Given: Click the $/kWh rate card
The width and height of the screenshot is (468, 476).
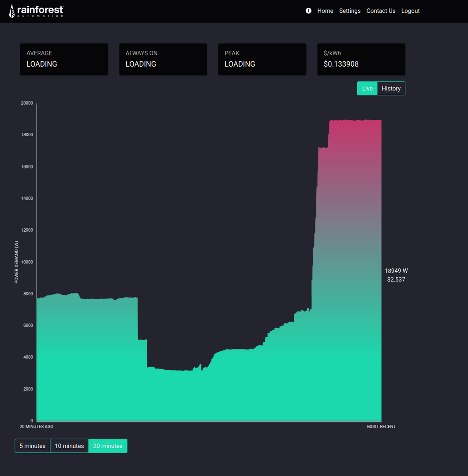Looking at the screenshot, I should click(x=361, y=59).
